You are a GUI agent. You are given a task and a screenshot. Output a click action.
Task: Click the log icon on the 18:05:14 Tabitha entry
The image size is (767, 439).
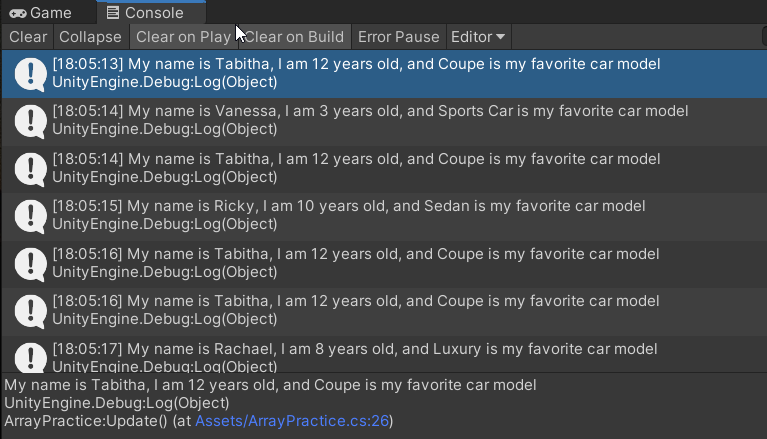point(30,169)
